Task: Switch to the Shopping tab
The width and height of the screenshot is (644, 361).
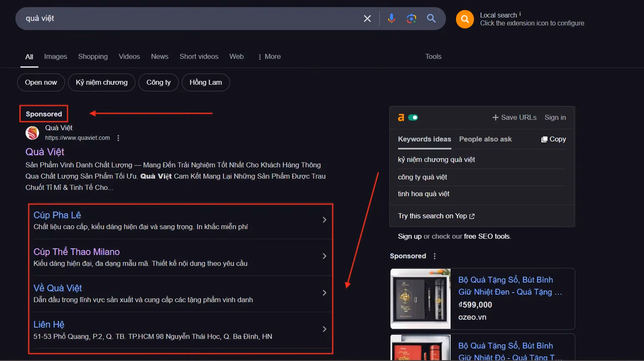Action: click(93, 57)
